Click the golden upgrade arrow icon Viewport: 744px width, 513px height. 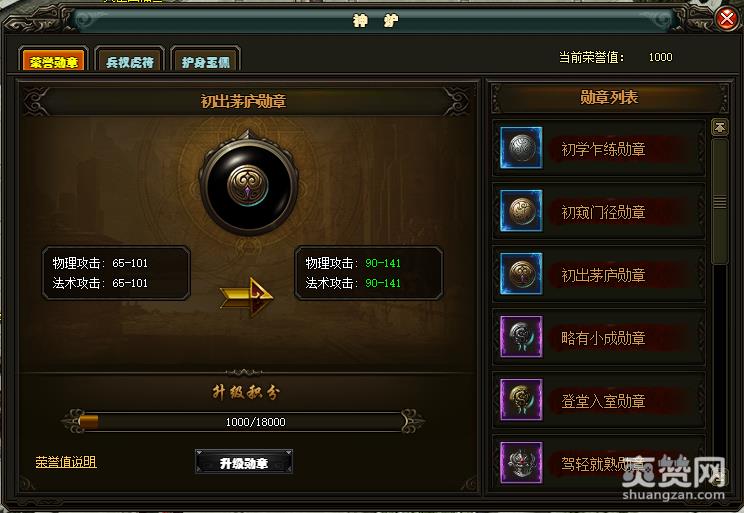pos(247,297)
